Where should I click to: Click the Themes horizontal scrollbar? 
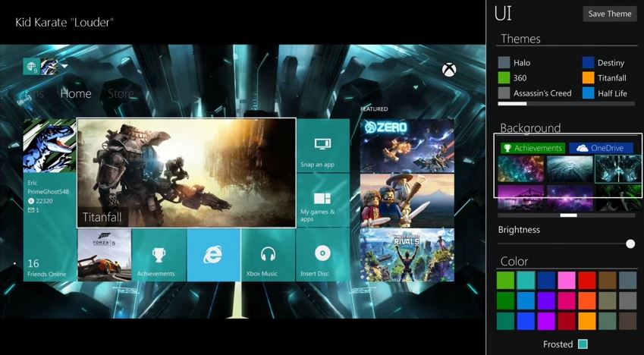coord(567,104)
